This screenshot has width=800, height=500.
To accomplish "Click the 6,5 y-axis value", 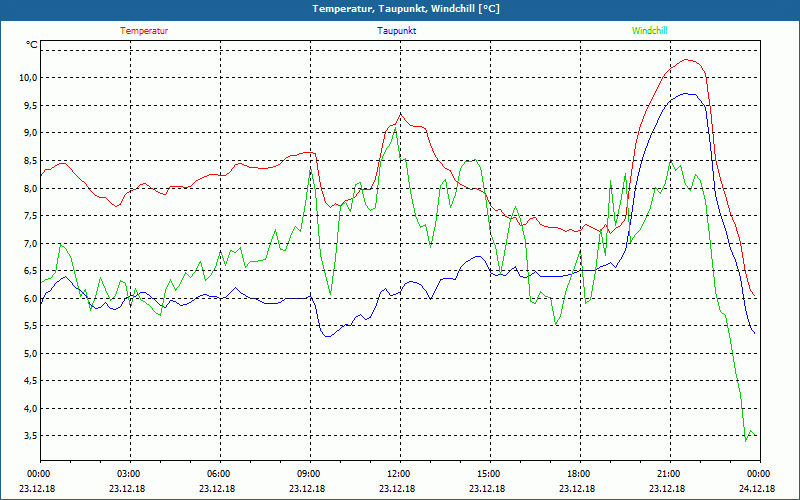I will click(x=30, y=271).
